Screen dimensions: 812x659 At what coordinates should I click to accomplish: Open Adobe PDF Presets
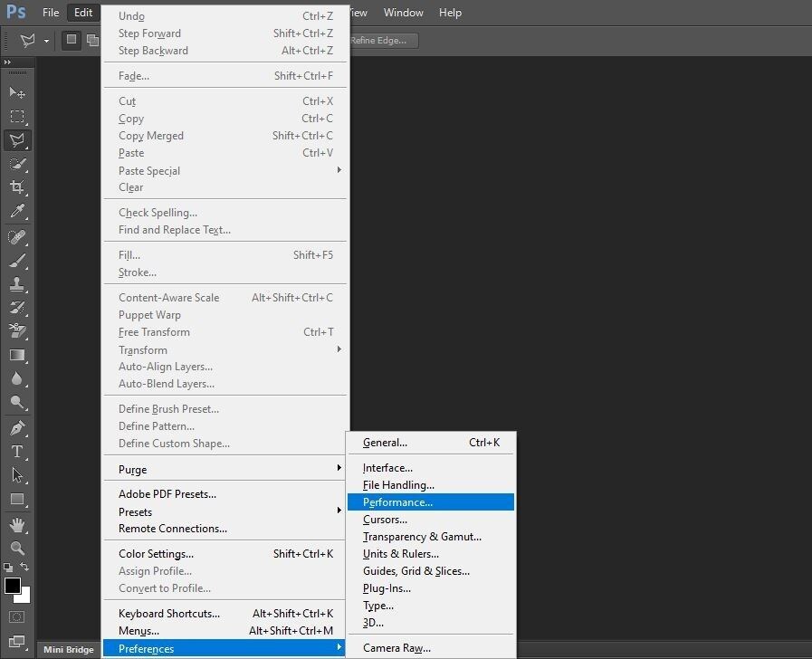(224, 494)
